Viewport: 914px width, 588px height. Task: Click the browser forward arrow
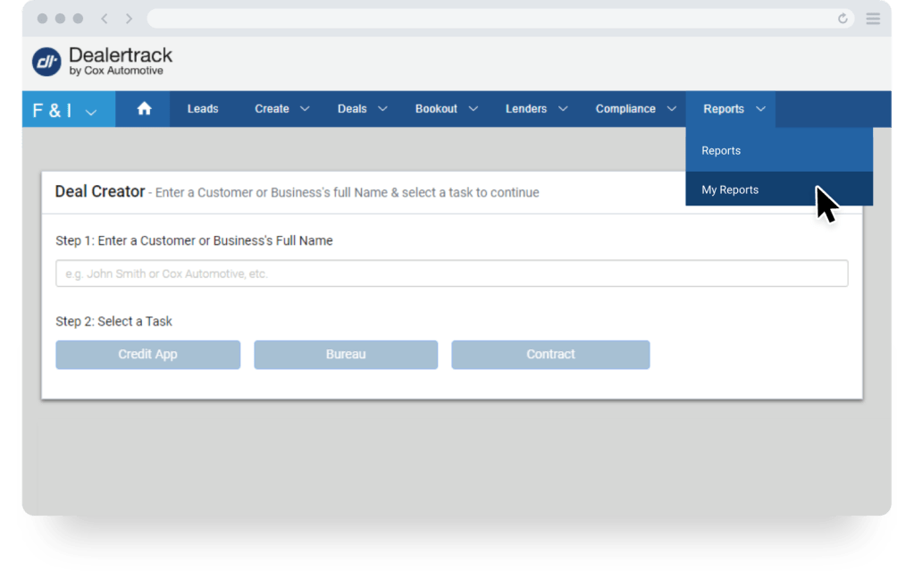pos(129,19)
